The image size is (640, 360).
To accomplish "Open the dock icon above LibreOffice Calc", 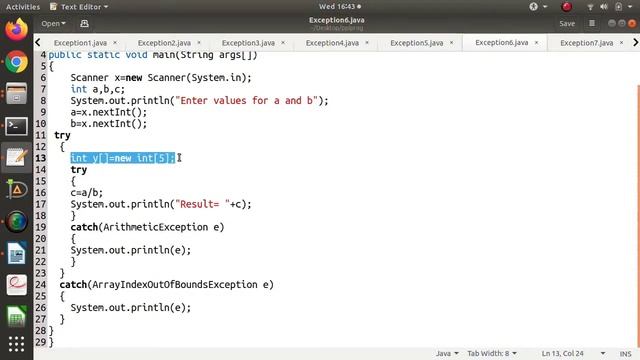I will 16,285.
